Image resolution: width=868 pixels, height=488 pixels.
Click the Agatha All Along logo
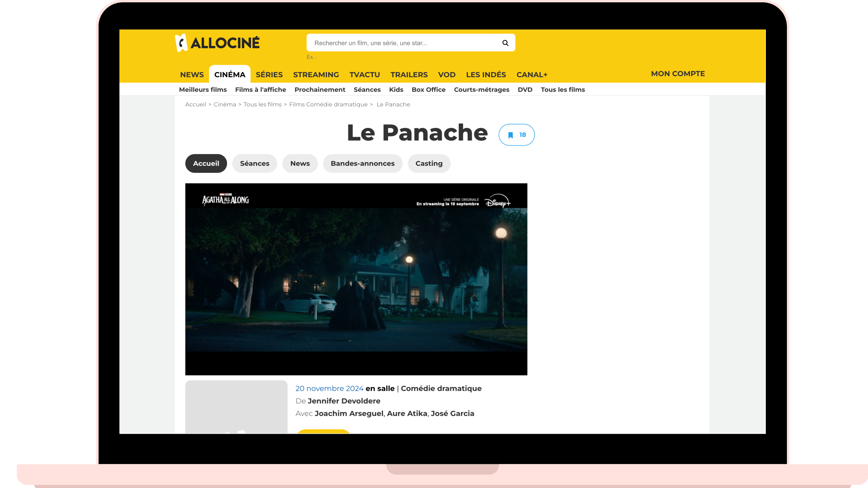click(x=225, y=200)
